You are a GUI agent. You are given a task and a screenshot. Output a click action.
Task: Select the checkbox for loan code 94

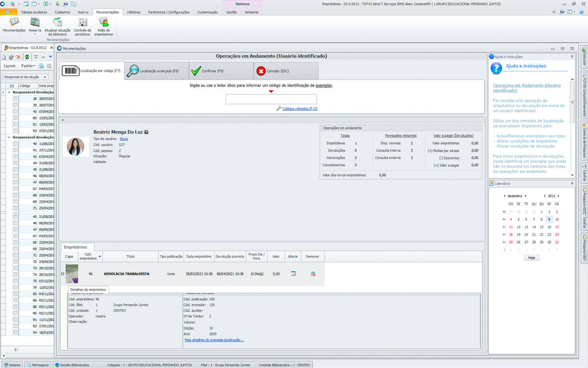pos(16,332)
